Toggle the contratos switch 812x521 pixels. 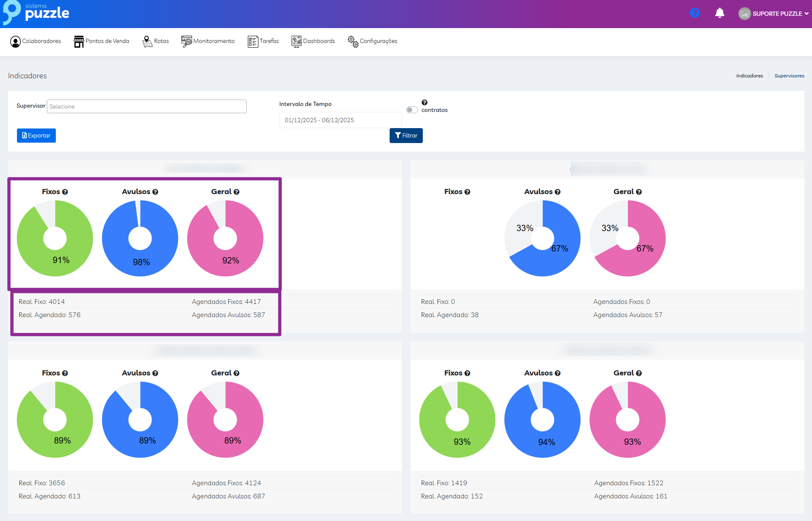(411, 110)
